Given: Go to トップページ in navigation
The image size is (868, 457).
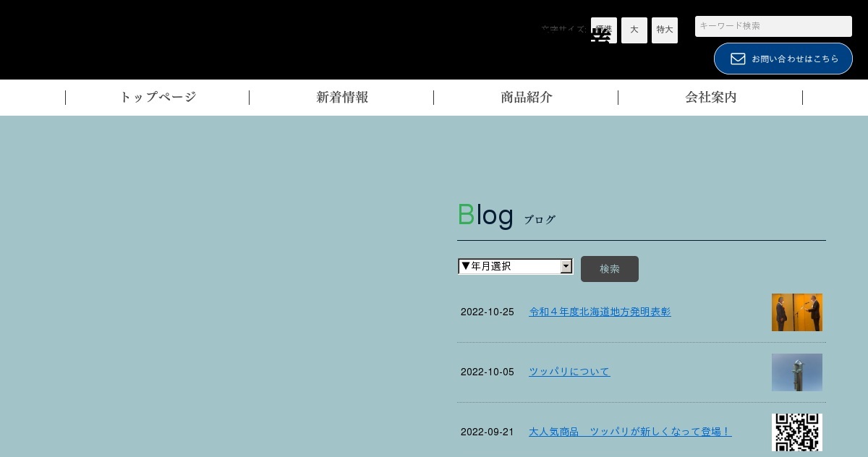Looking at the screenshot, I should (x=158, y=98).
